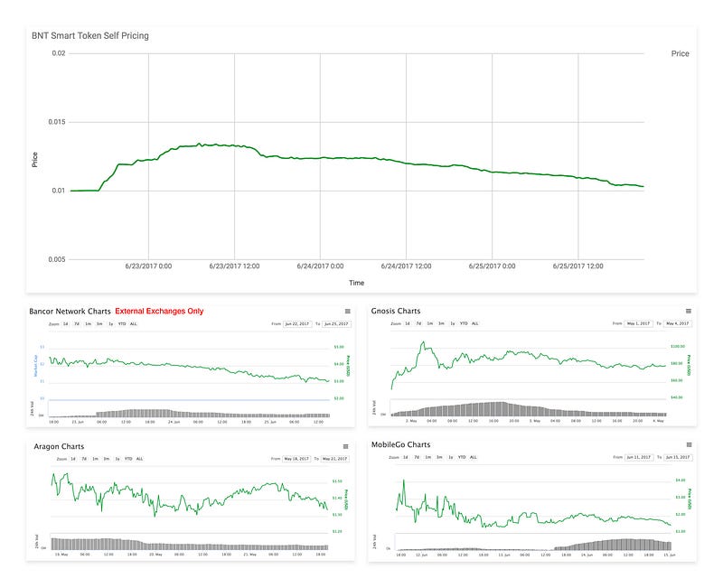
Task: Open the Aragon chart hamburger menu
Action: (346, 446)
